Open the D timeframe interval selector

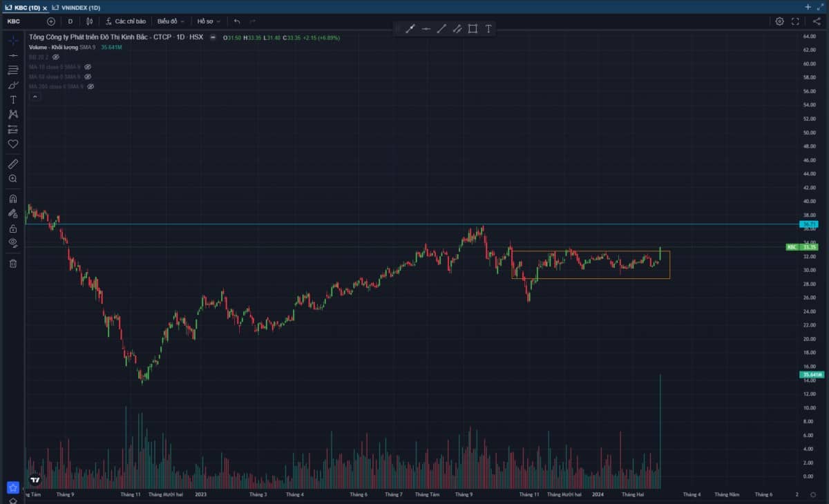[x=70, y=21]
